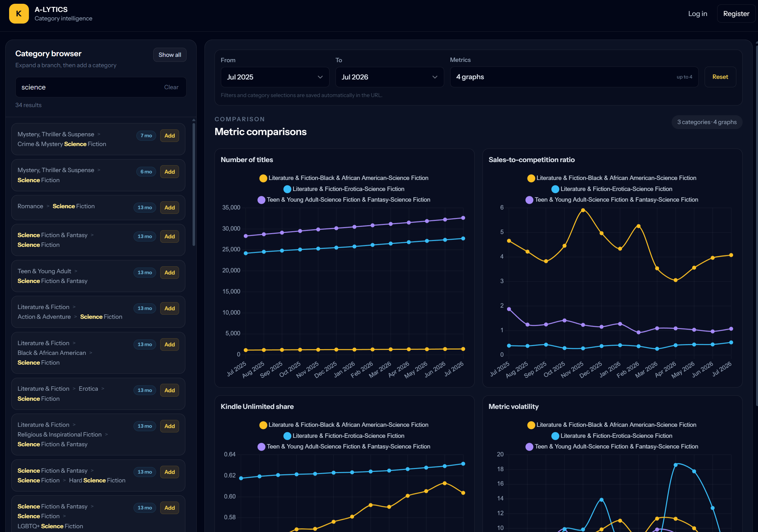Expand the Metrics graphs selector
This screenshot has width=758, height=532.
574,77
